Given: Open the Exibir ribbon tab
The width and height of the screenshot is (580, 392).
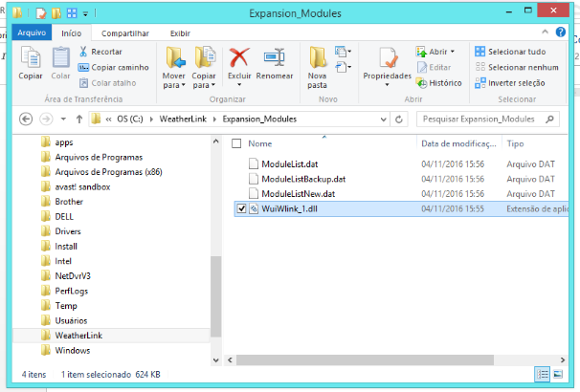Looking at the screenshot, I should [x=180, y=33].
